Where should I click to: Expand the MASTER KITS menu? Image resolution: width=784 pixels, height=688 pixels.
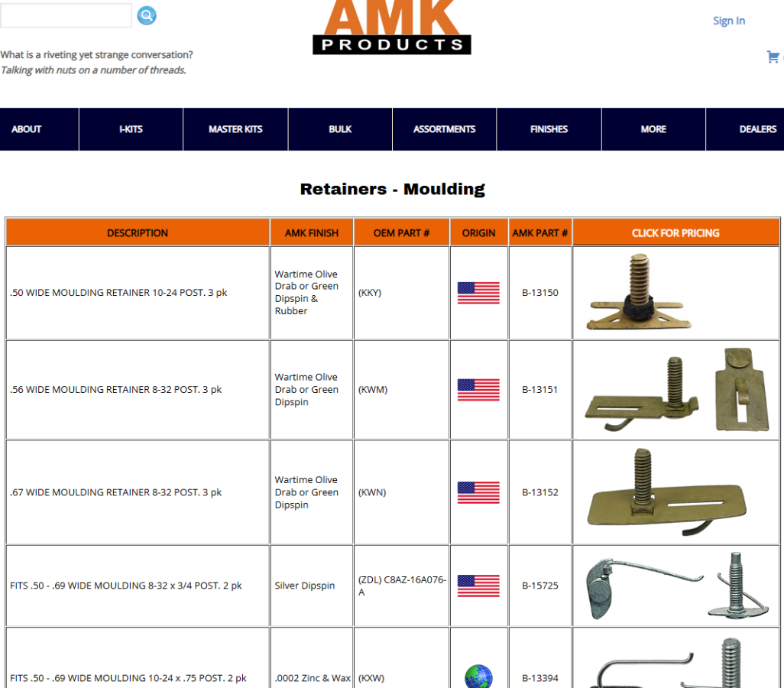[235, 129]
